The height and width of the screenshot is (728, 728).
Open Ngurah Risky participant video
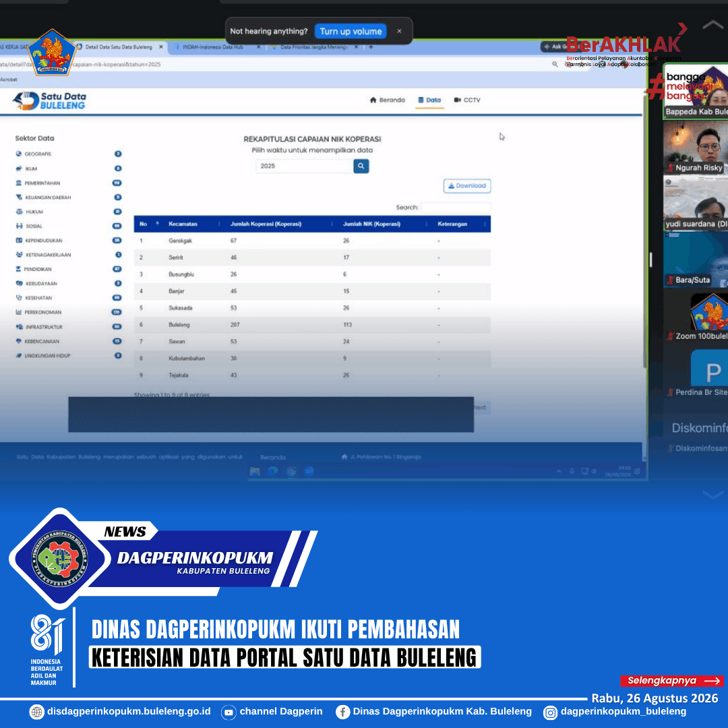[x=696, y=147]
